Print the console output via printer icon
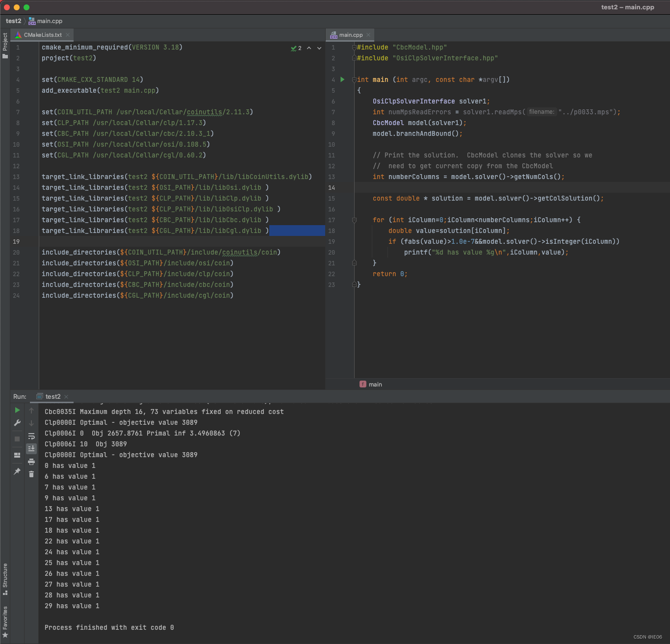670x644 pixels. (31, 462)
